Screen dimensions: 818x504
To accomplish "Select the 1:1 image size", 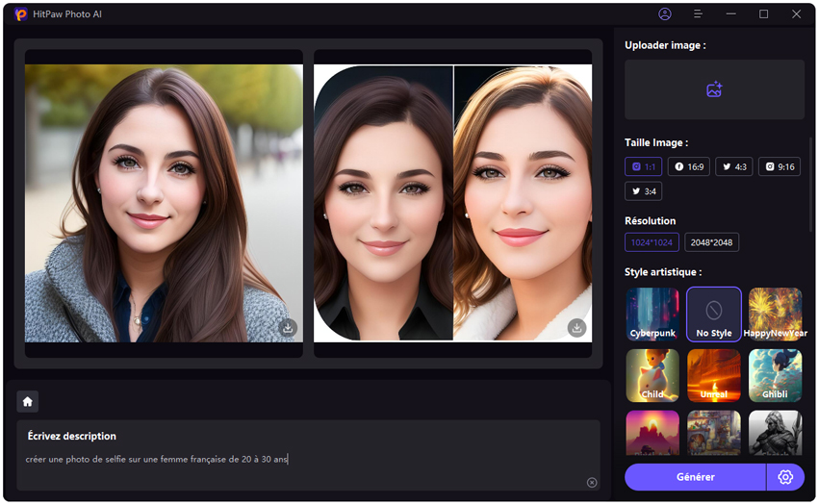I will (x=643, y=166).
